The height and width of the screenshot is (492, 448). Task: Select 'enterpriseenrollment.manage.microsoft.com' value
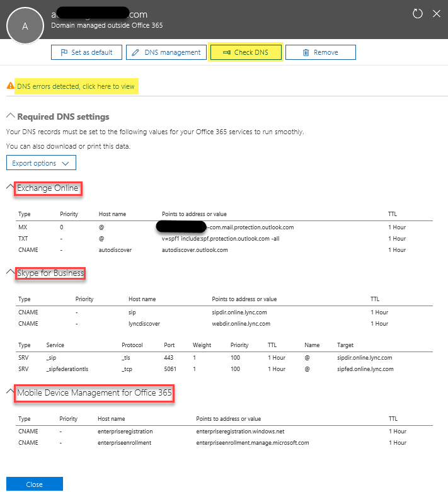tap(253, 443)
